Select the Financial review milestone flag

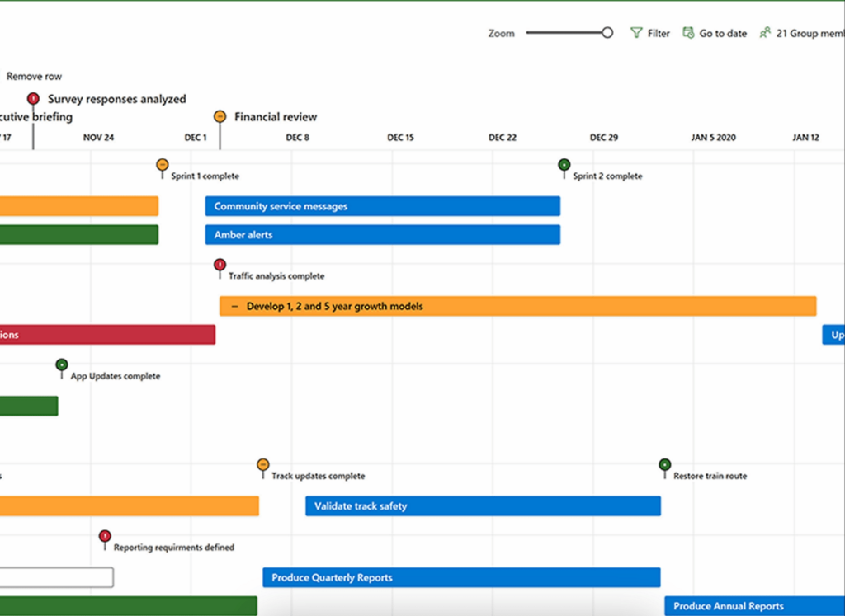pos(220,116)
